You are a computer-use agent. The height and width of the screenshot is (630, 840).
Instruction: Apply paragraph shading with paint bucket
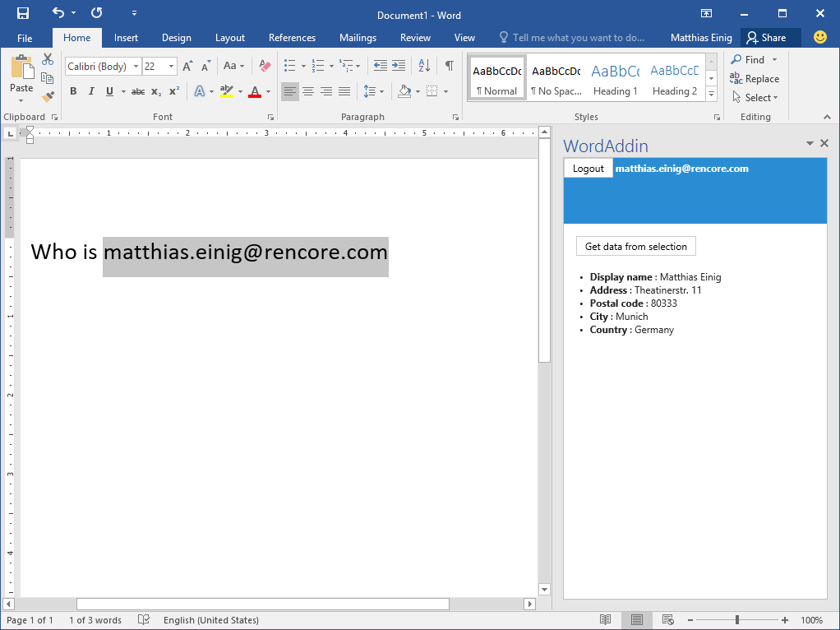coord(405,91)
